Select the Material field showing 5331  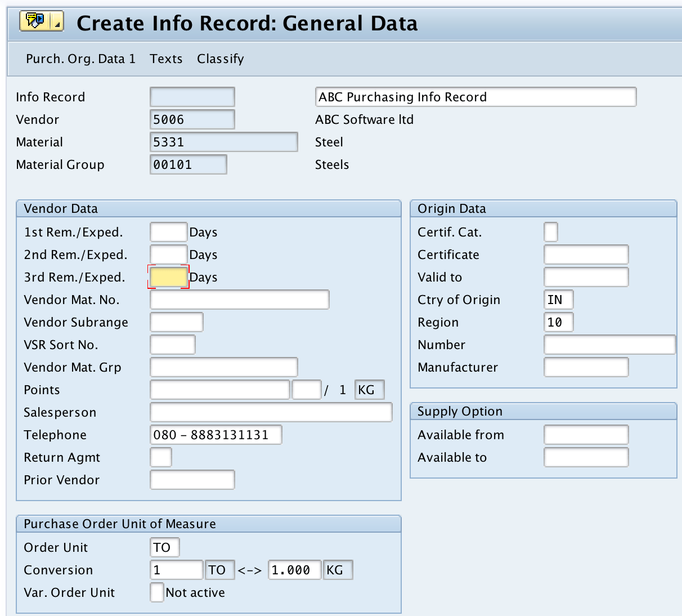[223, 142]
